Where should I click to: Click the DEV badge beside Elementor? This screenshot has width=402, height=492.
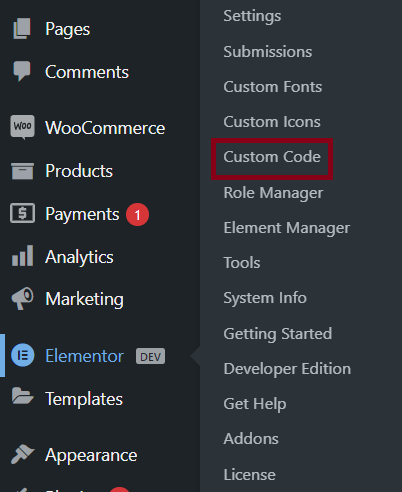click(x=150, y=356)
